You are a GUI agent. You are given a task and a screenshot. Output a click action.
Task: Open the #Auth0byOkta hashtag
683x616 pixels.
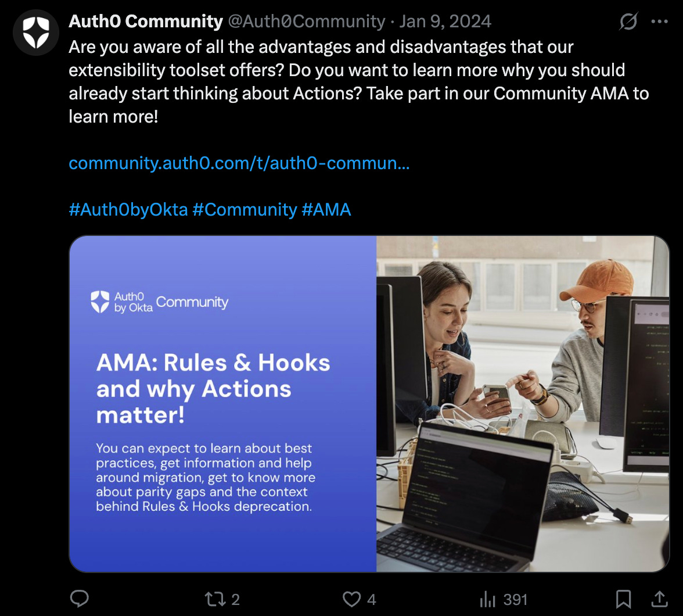click(128, 210)
